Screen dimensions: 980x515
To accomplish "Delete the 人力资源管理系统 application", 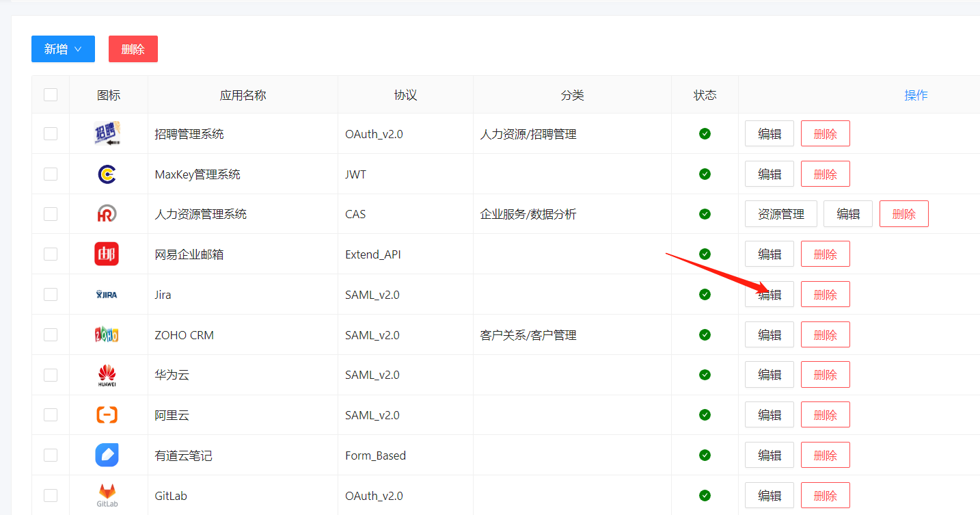I will (904, 214).
